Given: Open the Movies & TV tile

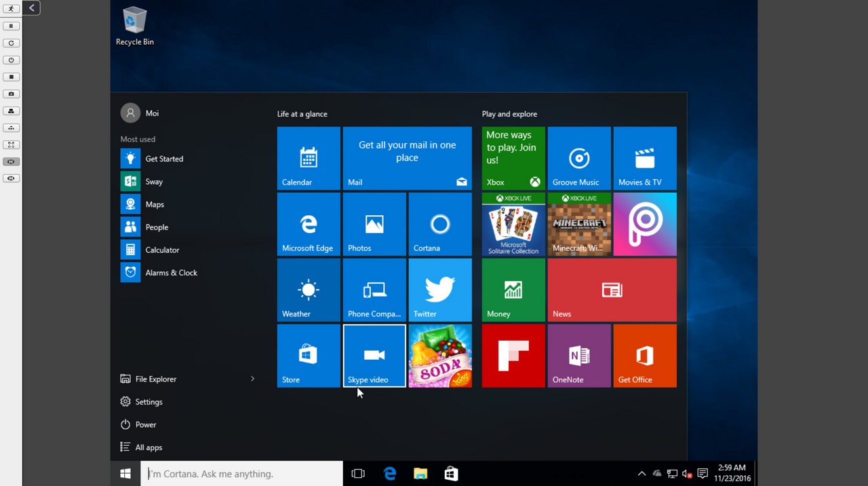Looking at the screenshot, I should point(645,158).
